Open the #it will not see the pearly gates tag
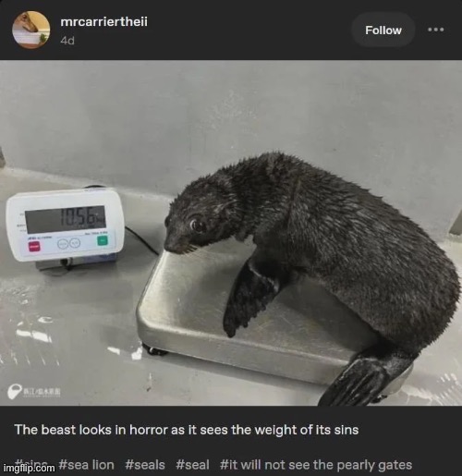462x476 pixels. 316,465
